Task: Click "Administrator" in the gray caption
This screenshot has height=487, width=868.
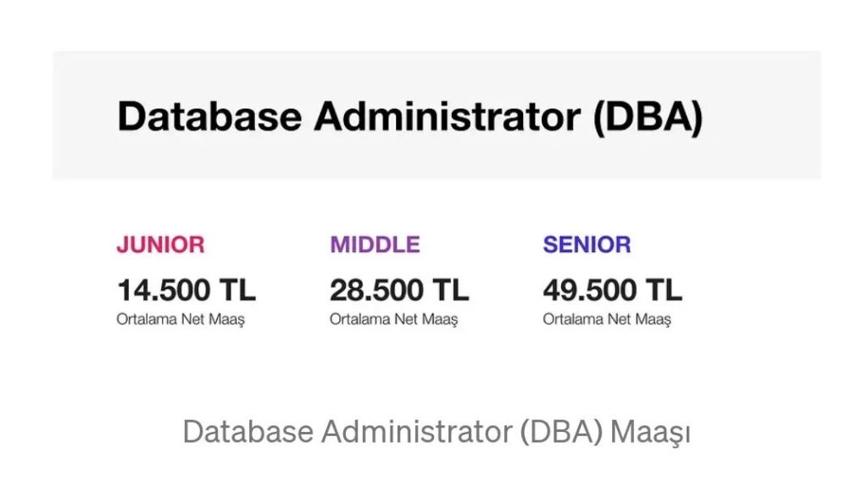Action: coord(415,432)
